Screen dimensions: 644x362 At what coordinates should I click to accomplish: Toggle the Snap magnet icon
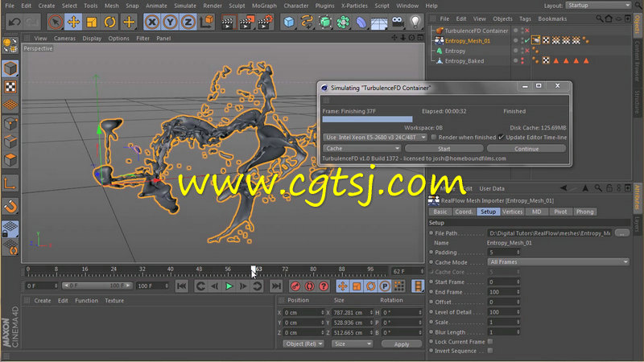(x=10, y=206)
